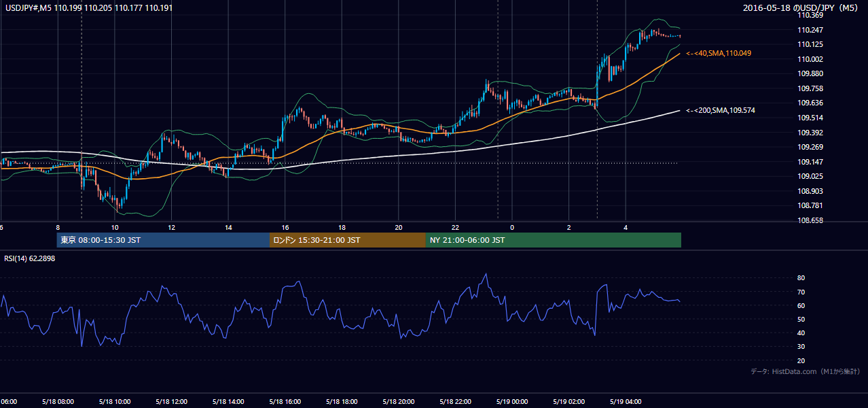Click the 2016-05-18 のUSD/JPY (M5) title

[x=801, y=8]
